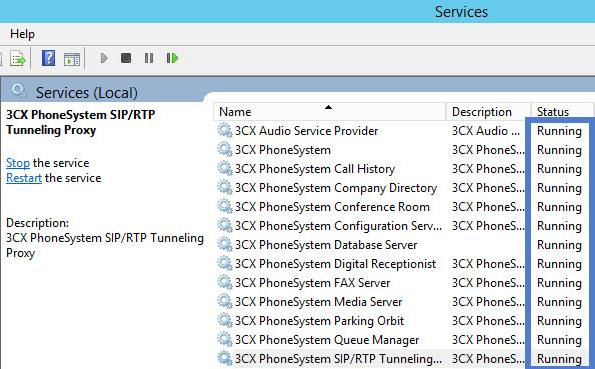Click the Services (Local) magnifier gear icon
This screenshot has height=369, width=595.
(x=19, y=91)
